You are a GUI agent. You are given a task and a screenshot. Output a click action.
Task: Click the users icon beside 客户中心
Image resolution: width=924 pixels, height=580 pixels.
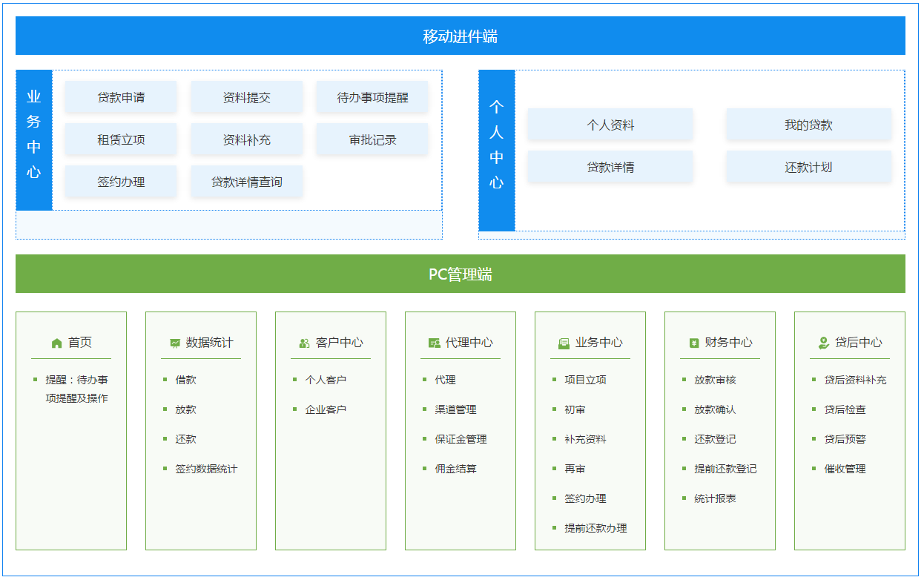(x=304, y=343)
